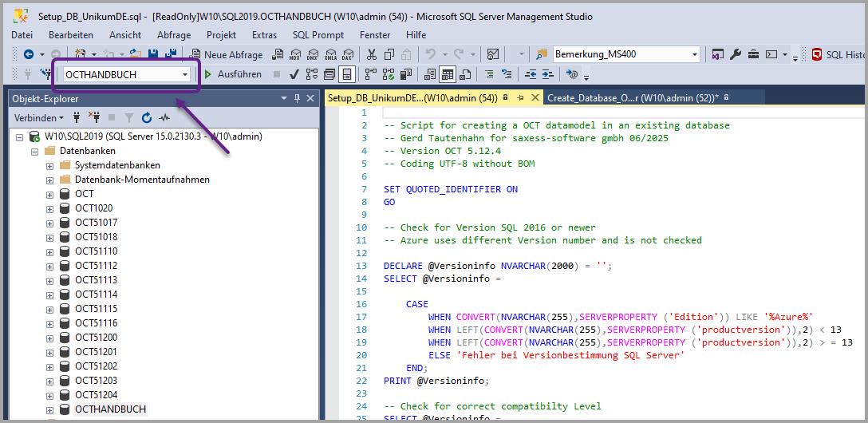This screenshot has height=423, width=868.
Task: Select the OCT51200 database
Action: click(x=96, y=338)
